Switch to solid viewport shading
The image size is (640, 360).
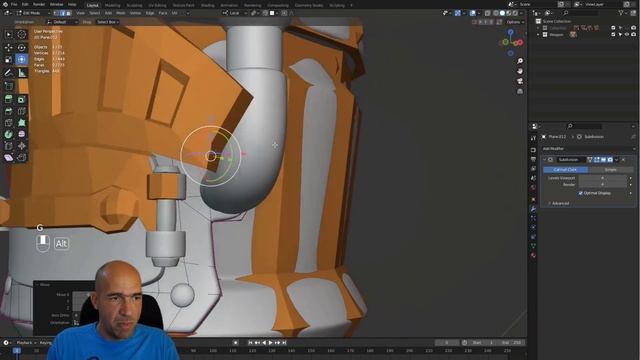point(502,13)
